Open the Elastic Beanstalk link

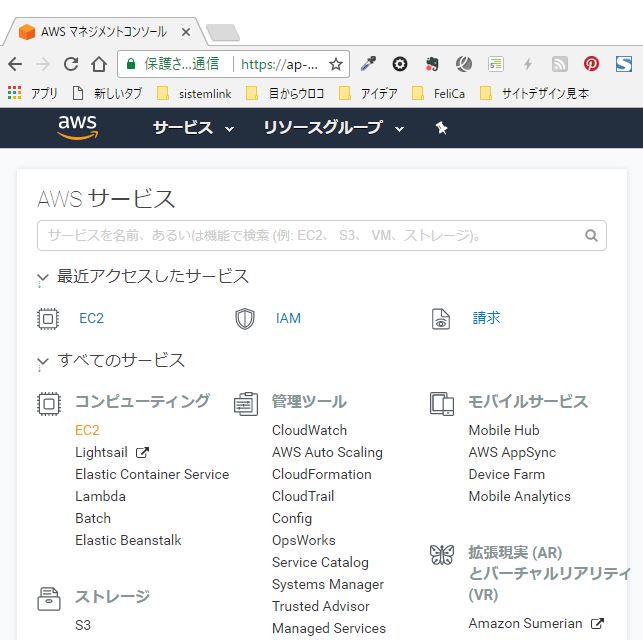click(128, 540)
